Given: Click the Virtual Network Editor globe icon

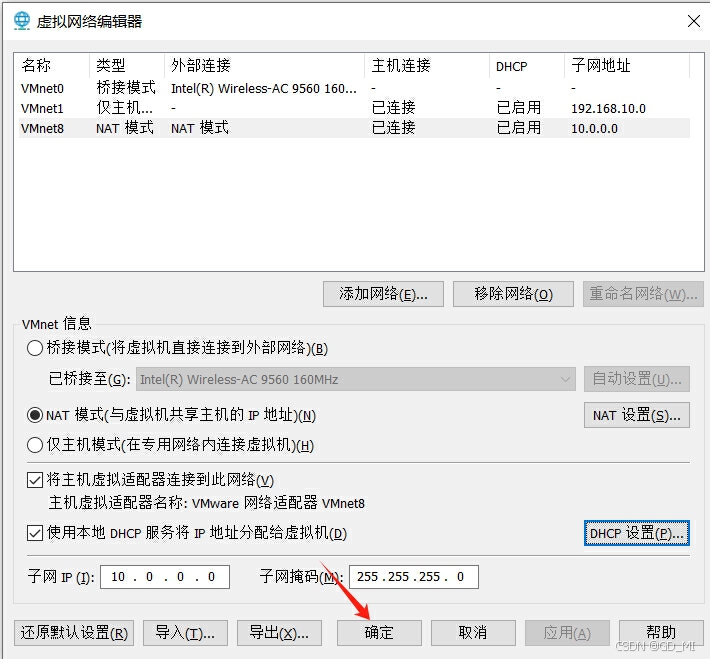Looking at the screenshot, I should pyautogui.click(x=21, y=21).
